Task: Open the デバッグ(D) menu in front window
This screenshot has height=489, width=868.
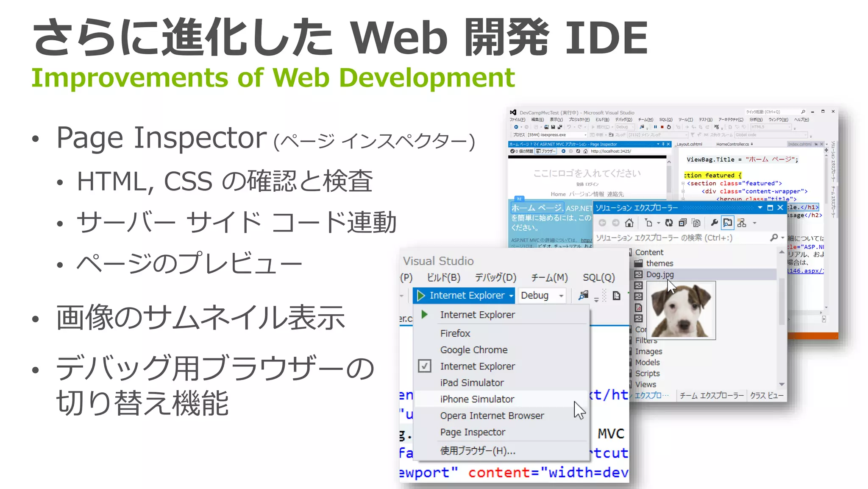Action: (x=495, y=277)
